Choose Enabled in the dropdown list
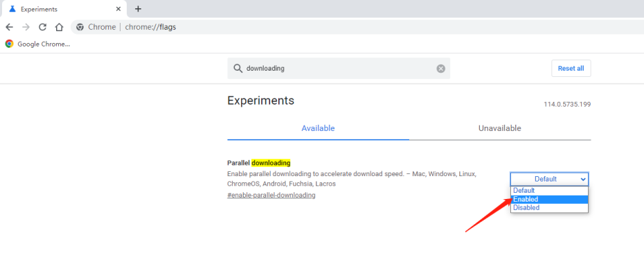 [549, 200]
